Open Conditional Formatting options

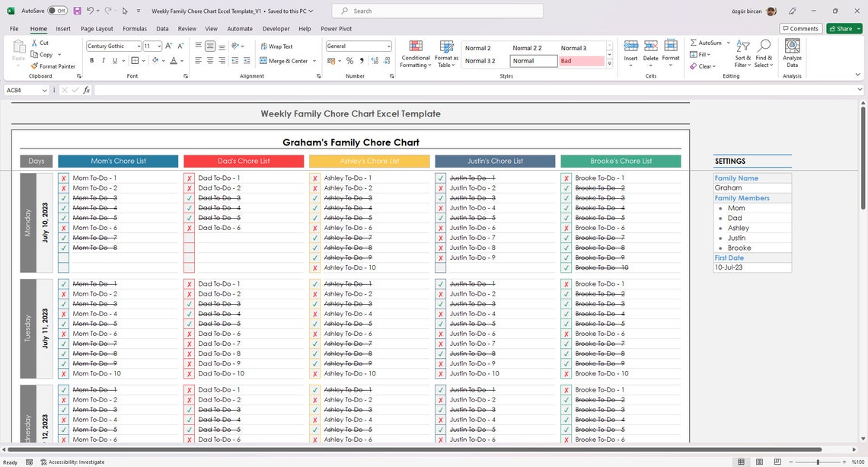416,53
